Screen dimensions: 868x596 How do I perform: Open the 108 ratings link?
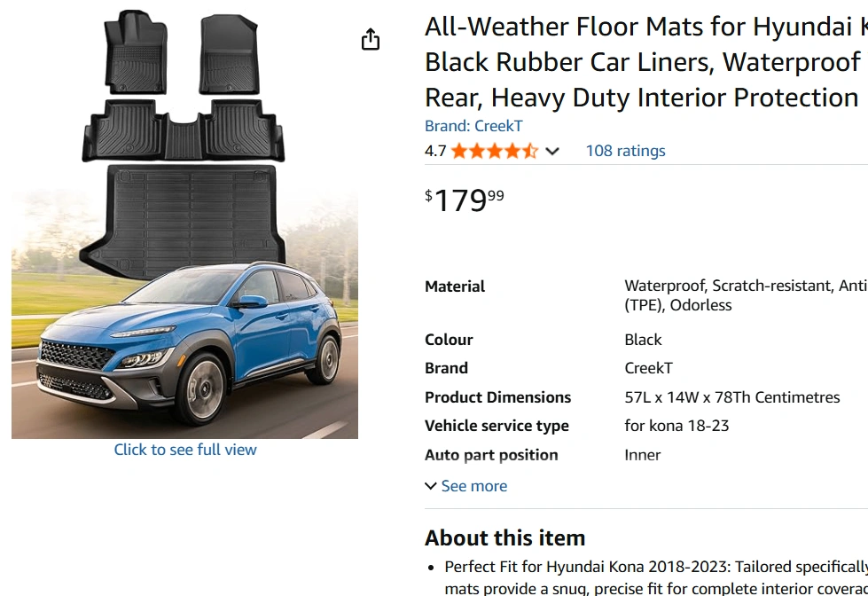[625, 151]
